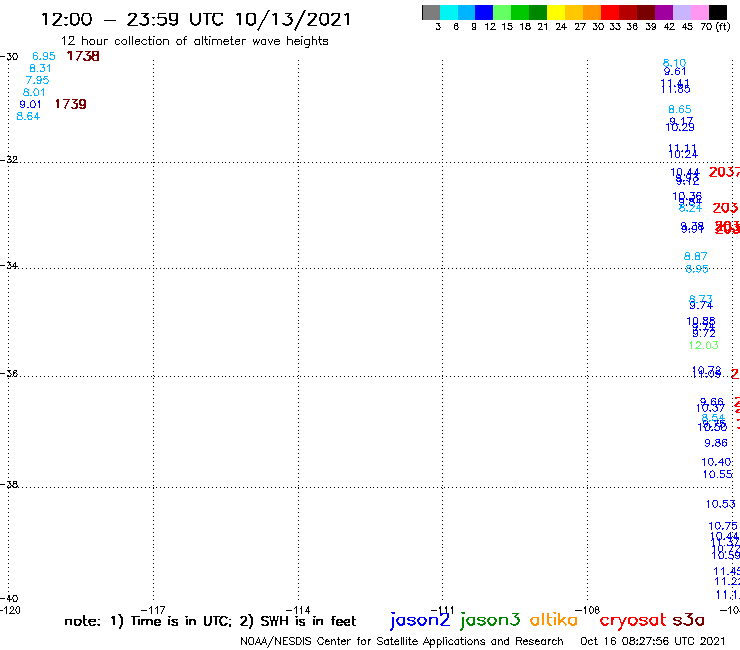The height and width of the screenshot is (650, 740).
Task: Click the latitude axis label -38
Action: (x=9, y=485)
